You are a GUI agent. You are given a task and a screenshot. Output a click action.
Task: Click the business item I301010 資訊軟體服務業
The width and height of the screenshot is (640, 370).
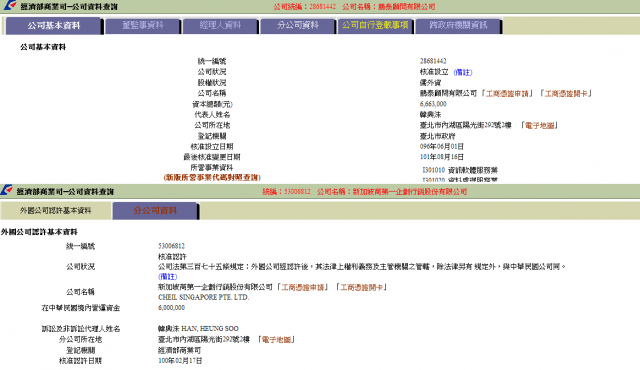click(460, 170)
